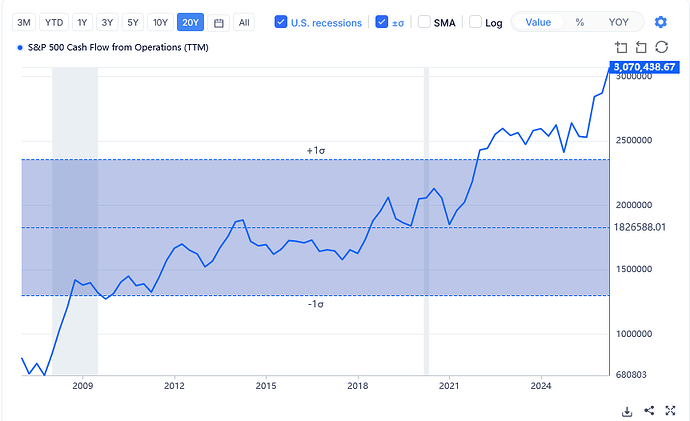Click the zoom-in selection icon above chart

[621, 47]
